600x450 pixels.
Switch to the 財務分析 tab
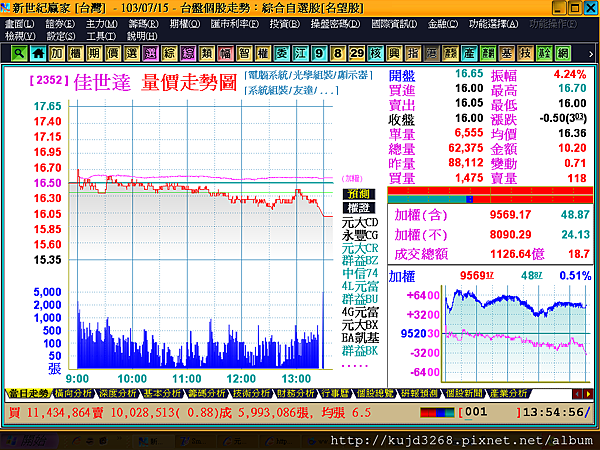[295, 393]
